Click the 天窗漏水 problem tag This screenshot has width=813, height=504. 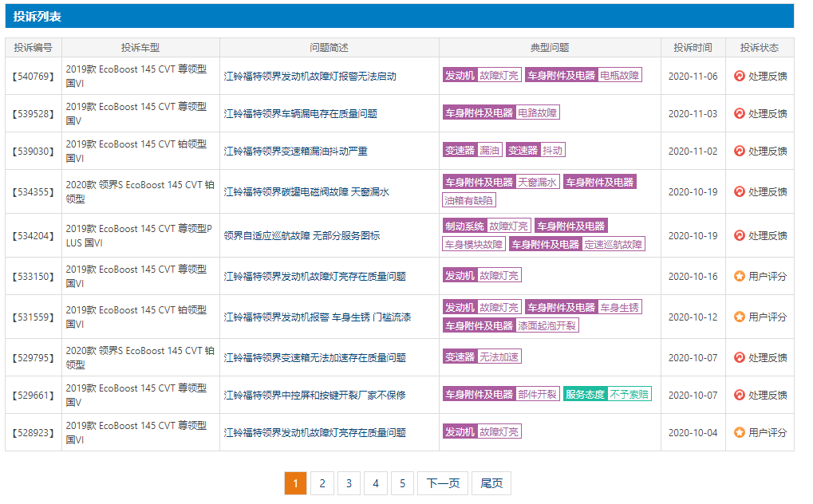(537, 183)
